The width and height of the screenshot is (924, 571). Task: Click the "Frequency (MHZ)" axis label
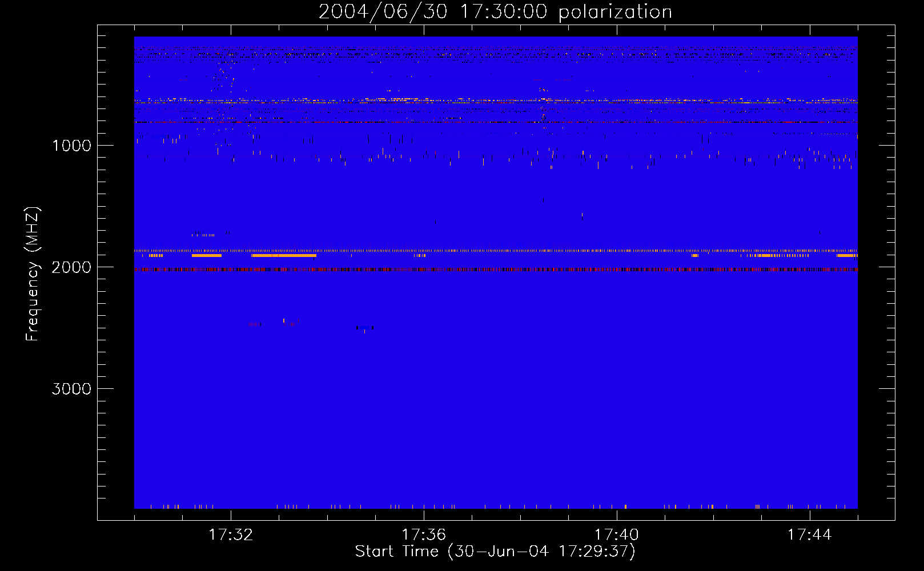[x=33, y=274]
